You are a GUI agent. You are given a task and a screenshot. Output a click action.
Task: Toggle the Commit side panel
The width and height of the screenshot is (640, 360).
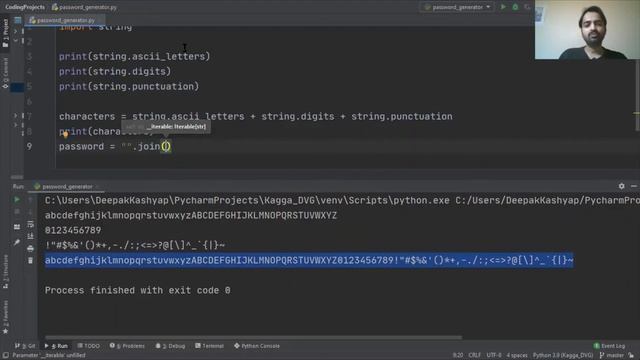click(5, 73)
